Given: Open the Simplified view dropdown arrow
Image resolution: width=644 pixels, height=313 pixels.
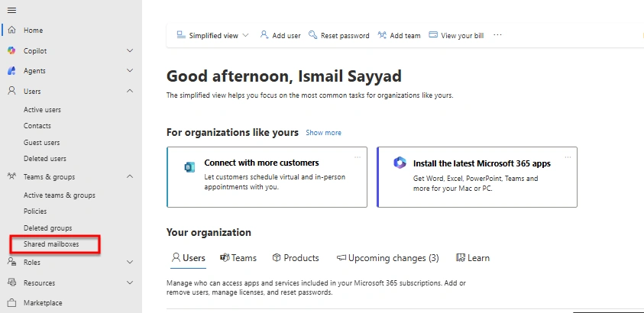Looking at the screenshot, I should point(246,35).
